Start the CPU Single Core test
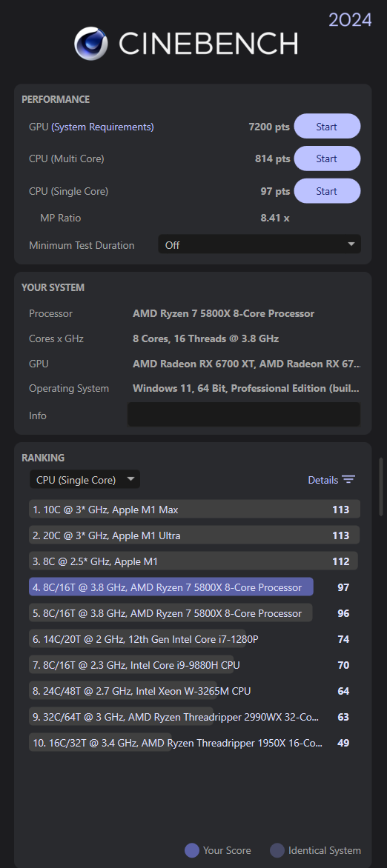Viewport: 387px width, 868px height. tap(327, 191)
